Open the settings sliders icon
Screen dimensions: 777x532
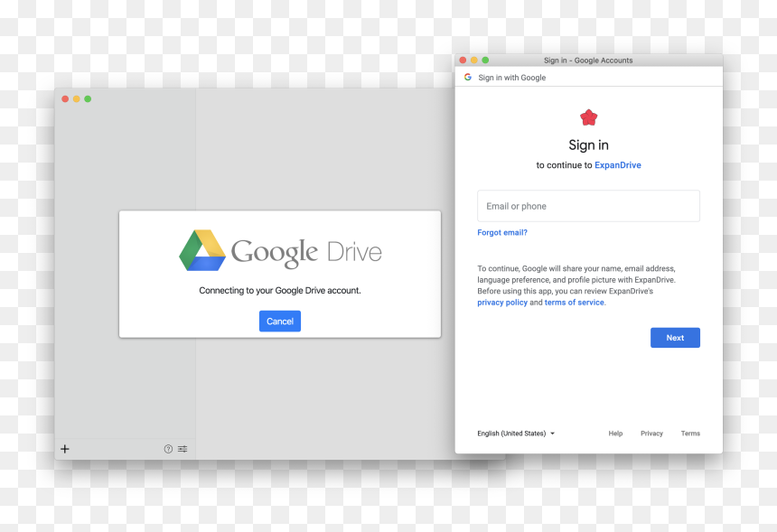(x=183, y=449)
